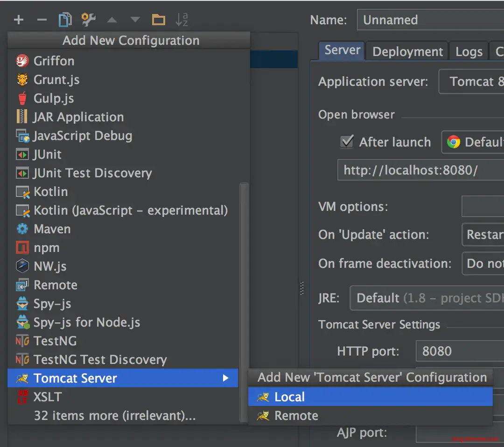Screen dimensions: 504x447
Task: Click the Copy Configuration icon
Action: [65, 20]
